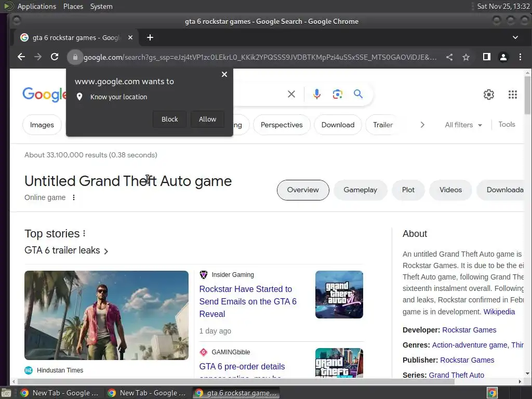The width and height of the screenshot is (532, 399).
Task: Select the Trailer filter chip
Action: pos(383,125)
